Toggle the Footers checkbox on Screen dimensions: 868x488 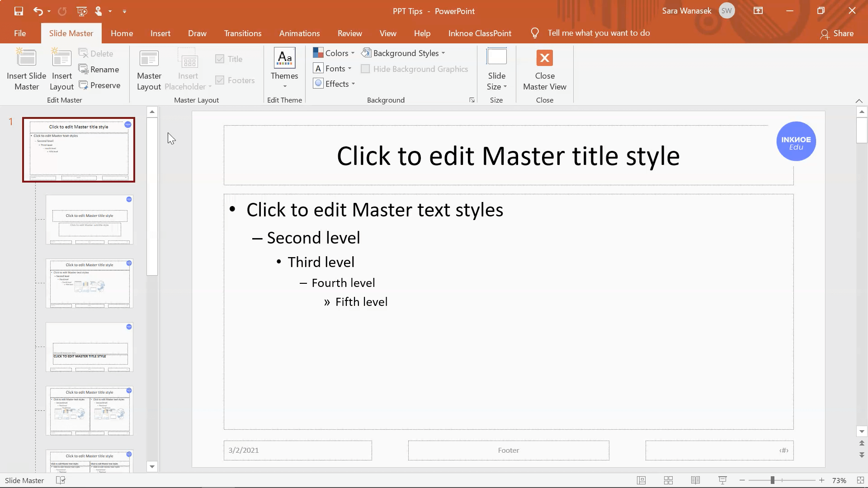pos(219,80)
